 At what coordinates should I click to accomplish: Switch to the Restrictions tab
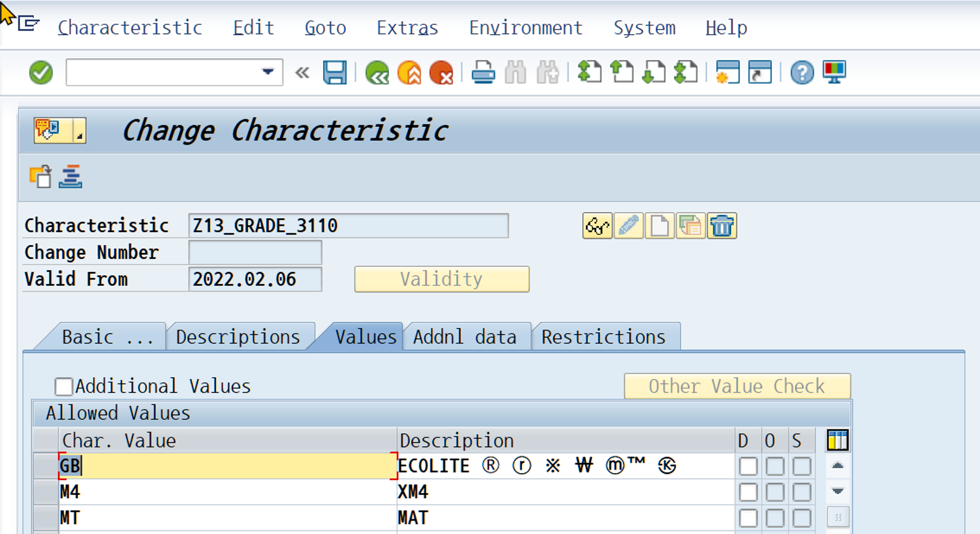[604, 336]
